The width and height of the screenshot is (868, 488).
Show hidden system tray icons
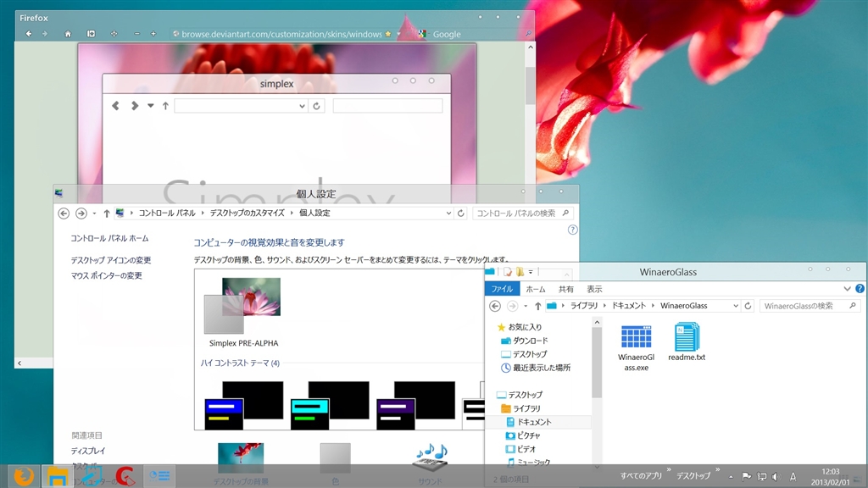(730, 476)
